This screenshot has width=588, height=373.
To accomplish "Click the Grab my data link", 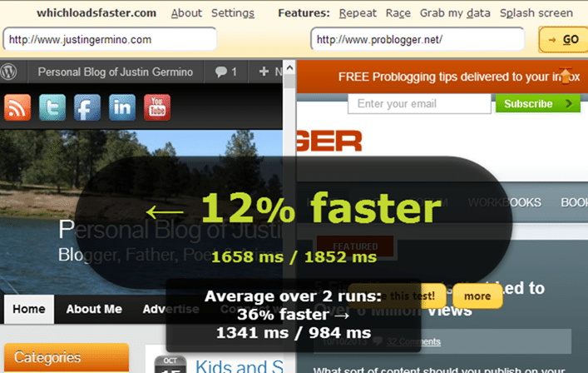I will click(455, 13).
